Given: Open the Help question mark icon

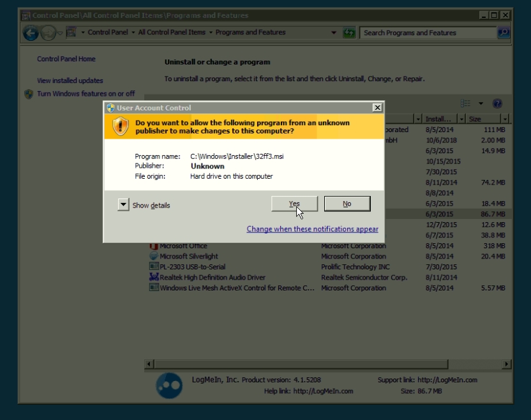Looking at the screenshot, I should pyautogui.click(x=497, y=103).
